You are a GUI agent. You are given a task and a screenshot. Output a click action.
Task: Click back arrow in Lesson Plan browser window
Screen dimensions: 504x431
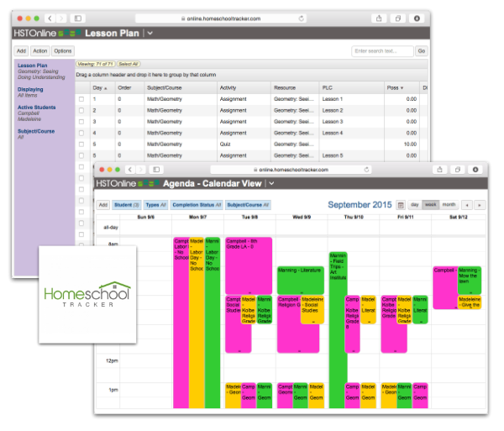(50, 18)
